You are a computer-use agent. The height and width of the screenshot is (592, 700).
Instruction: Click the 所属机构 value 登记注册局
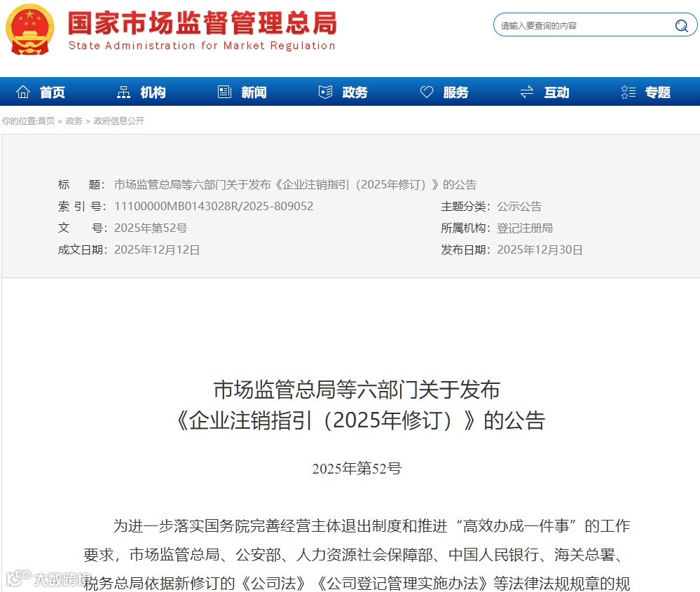(x=525, y=228)
